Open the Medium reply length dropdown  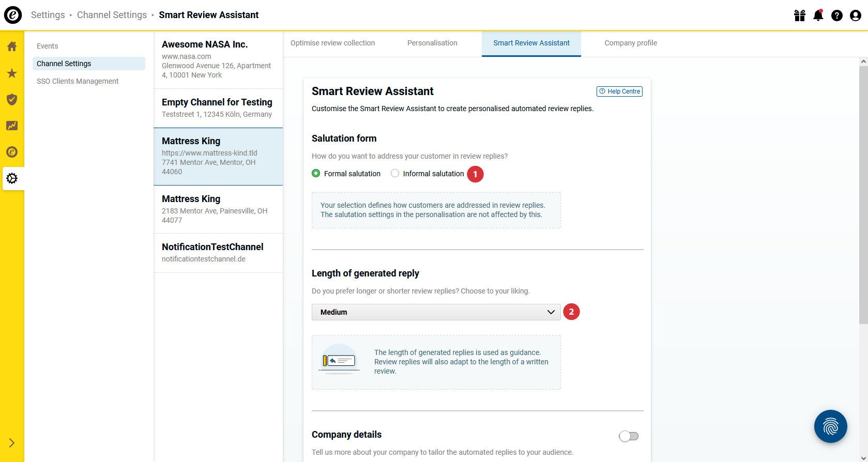[436, 312]
